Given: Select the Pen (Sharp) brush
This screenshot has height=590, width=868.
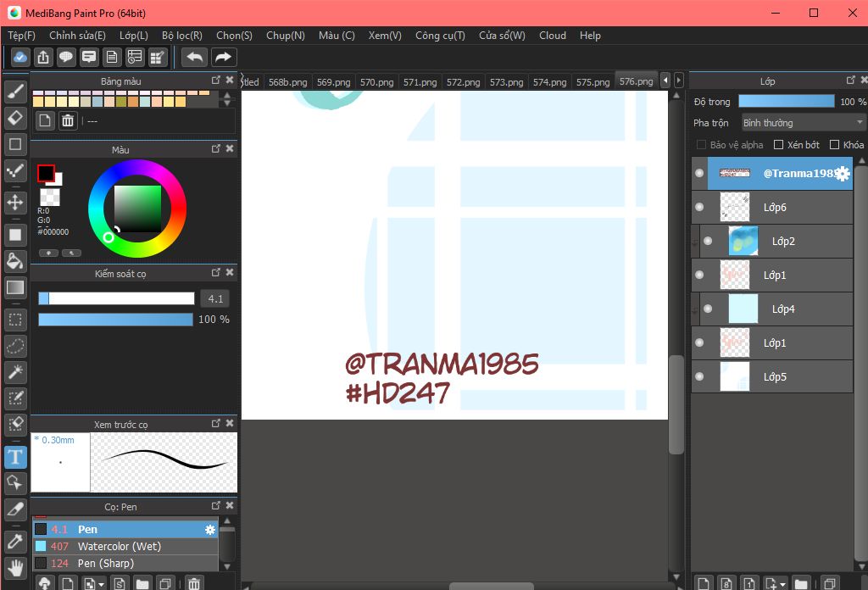Looking at the screenshot, I should (125, 564).
